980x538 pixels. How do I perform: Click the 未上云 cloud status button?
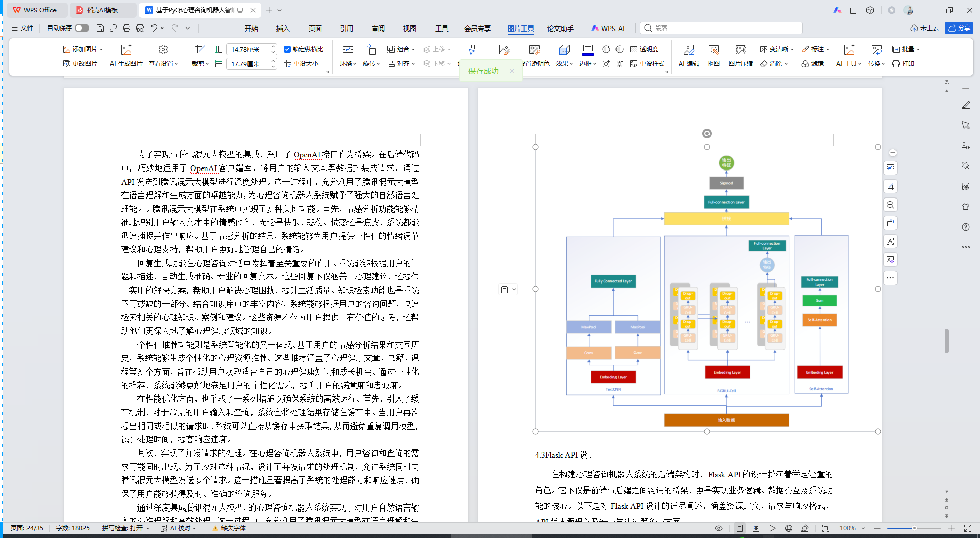[x=925, y=28]
